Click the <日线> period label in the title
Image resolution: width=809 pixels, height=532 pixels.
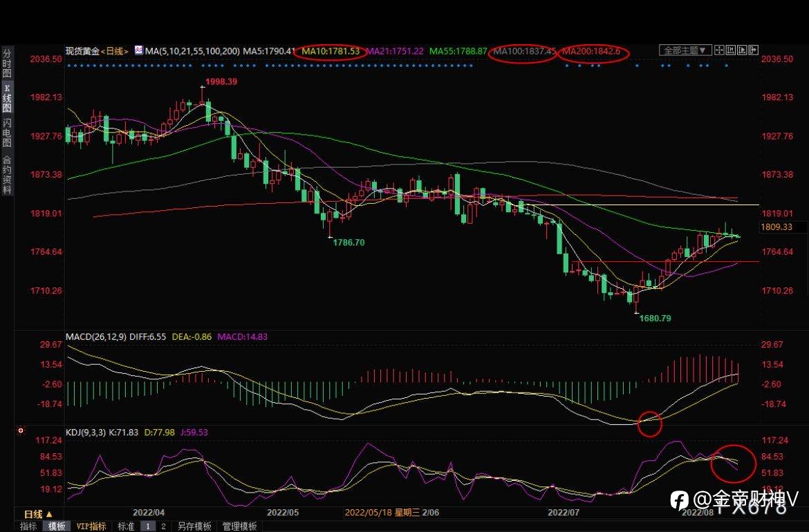114,51
